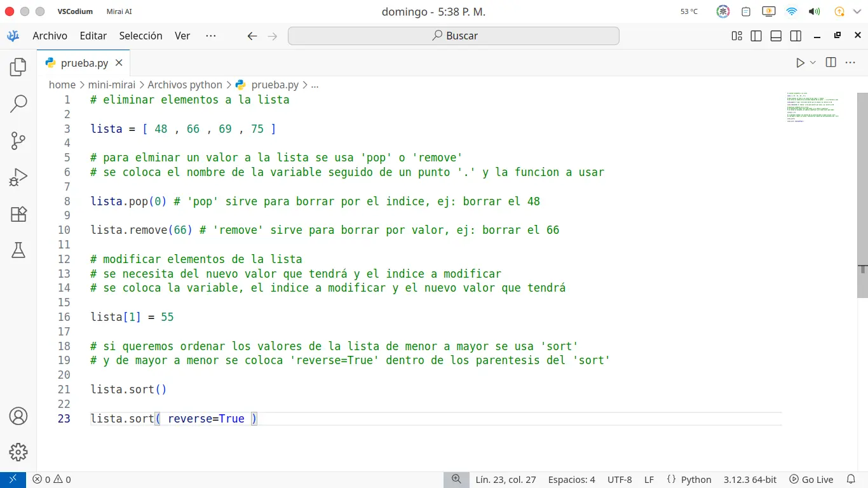Click Go Live in status bar

point(811,480)
